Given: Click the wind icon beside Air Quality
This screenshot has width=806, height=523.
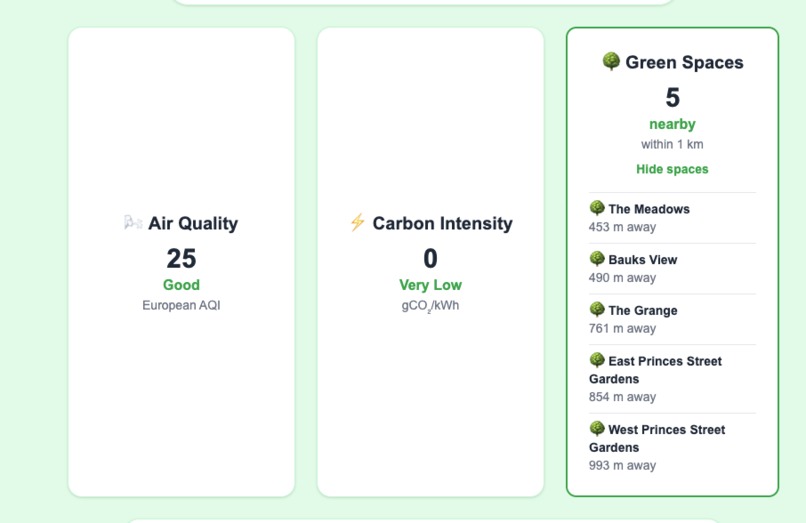Looking at the screenshot, I should click(133, 223).
